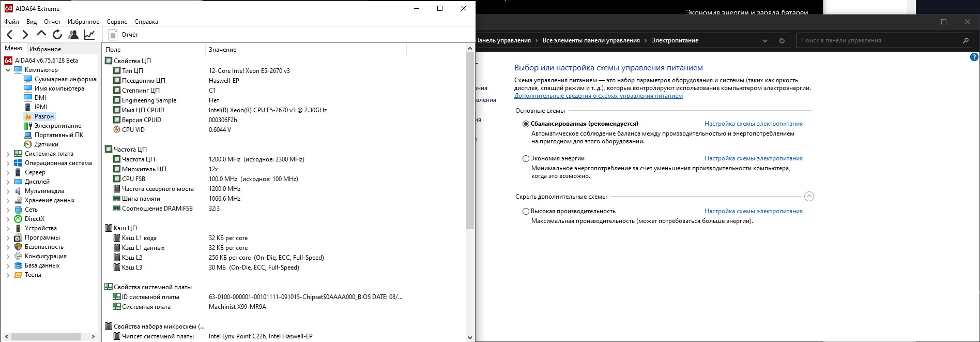Select Портативный ПК tree item
980x342 pixels.
(x=54, y=135)
